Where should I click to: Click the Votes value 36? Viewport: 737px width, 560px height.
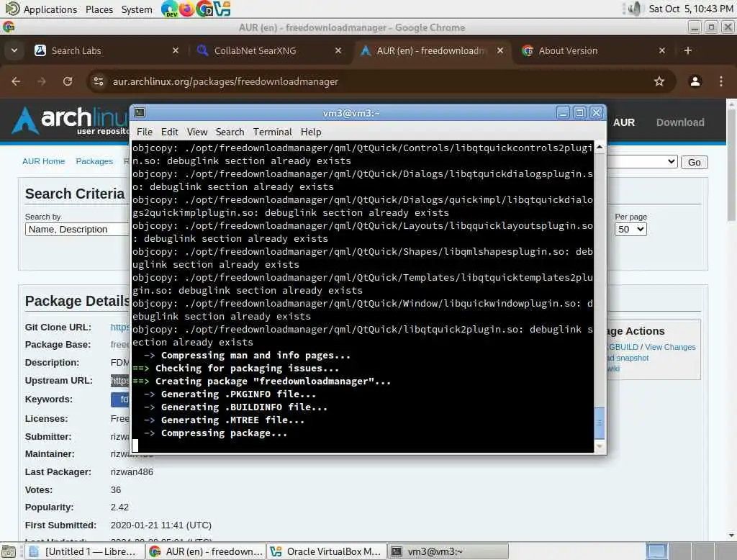pyautogui.click(x=116, y=489)
